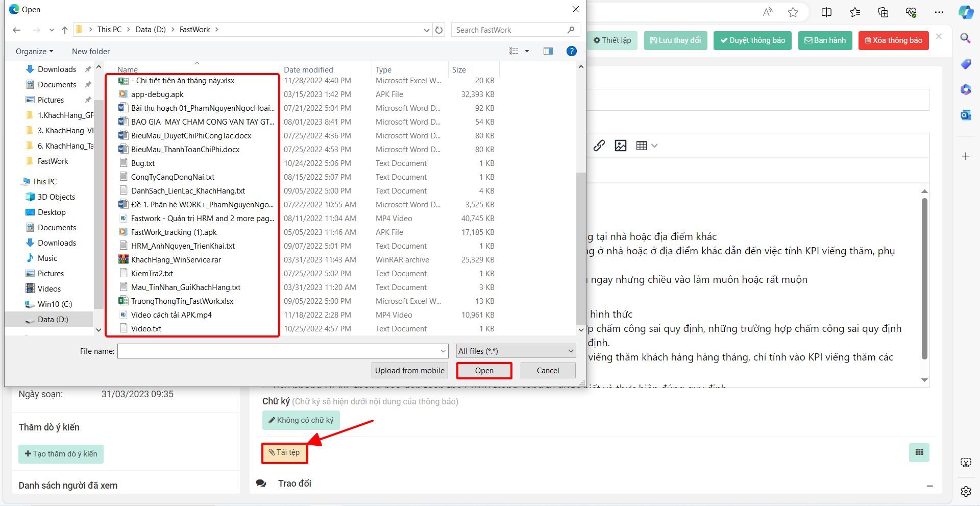Click New folder in dialog toolbar

click(x=91, y=51)
